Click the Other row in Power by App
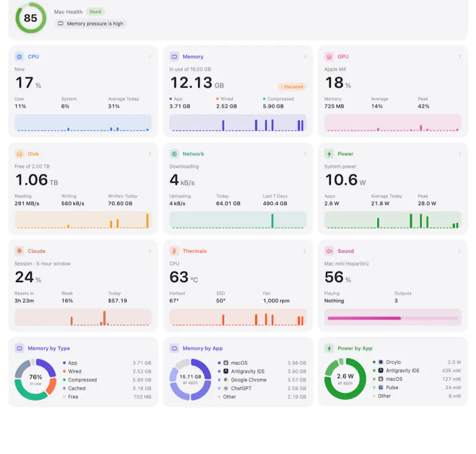Screen dimensions: 476x454 coord(417,396)
